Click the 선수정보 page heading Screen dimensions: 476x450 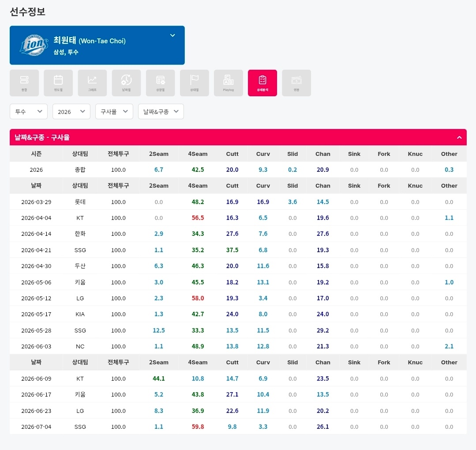(x=28, y=11)
